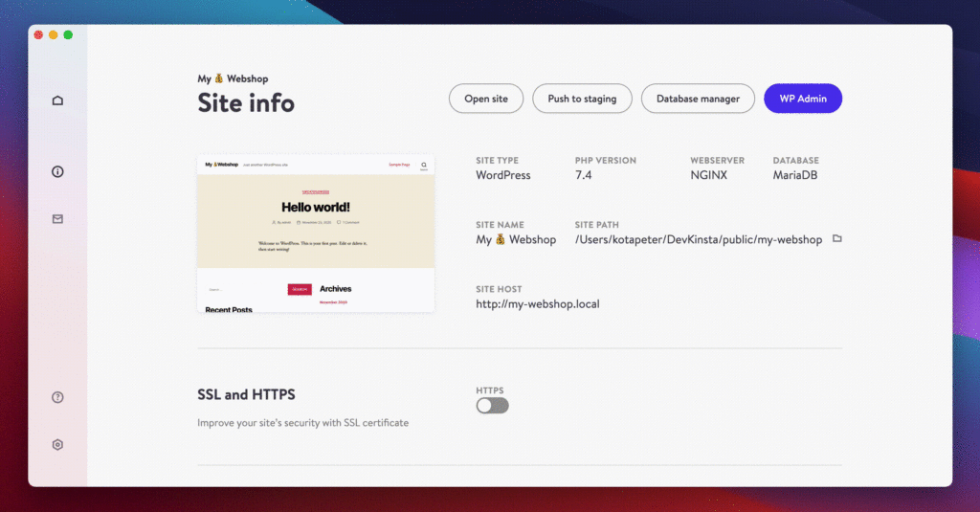Select the site path text
The width and height of the screenshot is (980, 512).
pos(698,239)
